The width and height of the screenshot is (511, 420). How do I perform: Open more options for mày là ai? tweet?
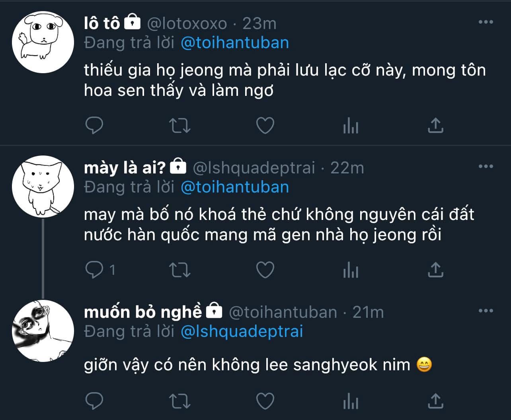point(486,167)
